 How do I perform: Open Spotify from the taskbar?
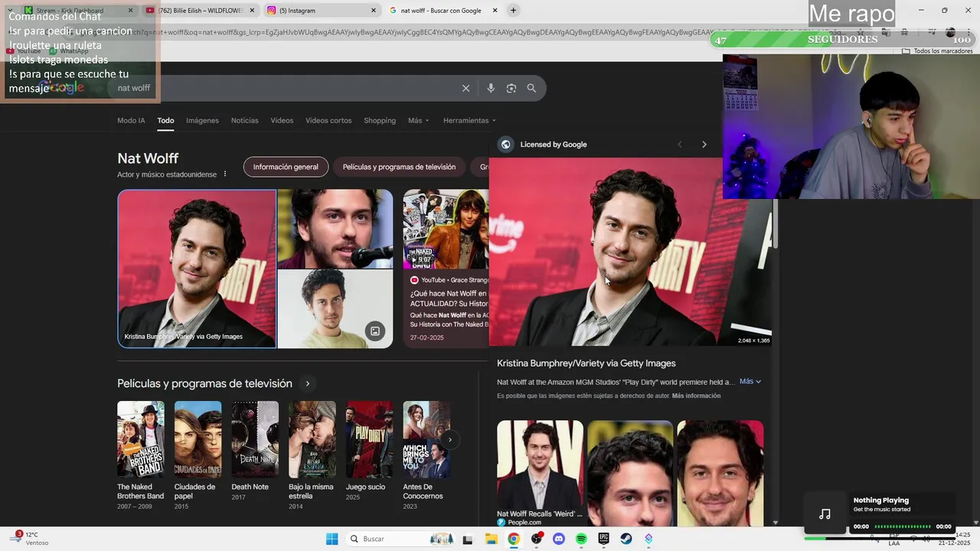click(x=581, y=539)
